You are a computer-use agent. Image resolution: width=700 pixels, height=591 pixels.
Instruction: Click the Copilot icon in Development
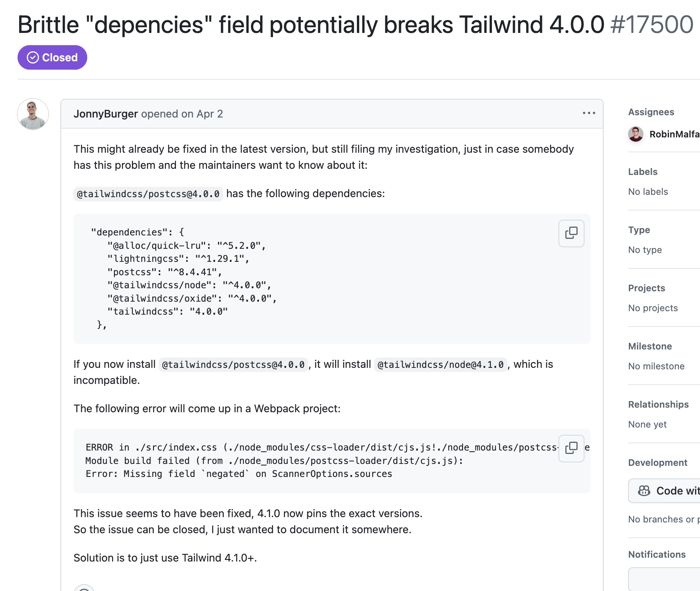(644, 491)
